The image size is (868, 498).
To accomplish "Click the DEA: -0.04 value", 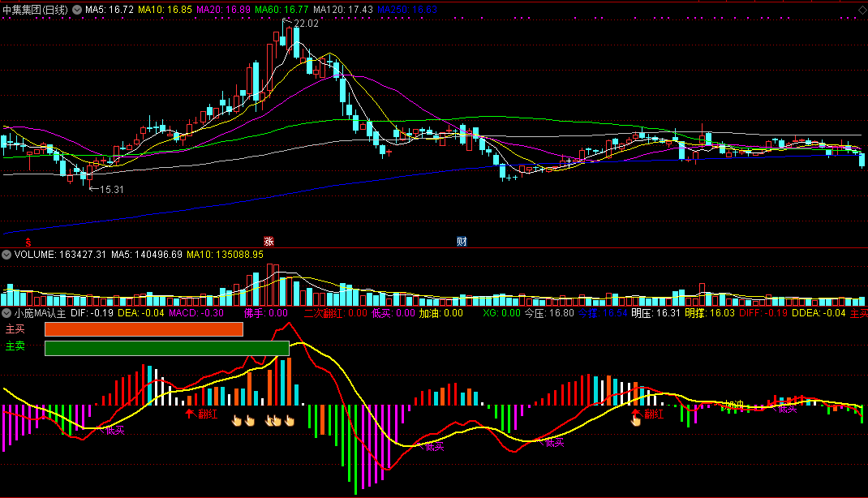I will tap(141, 313).
